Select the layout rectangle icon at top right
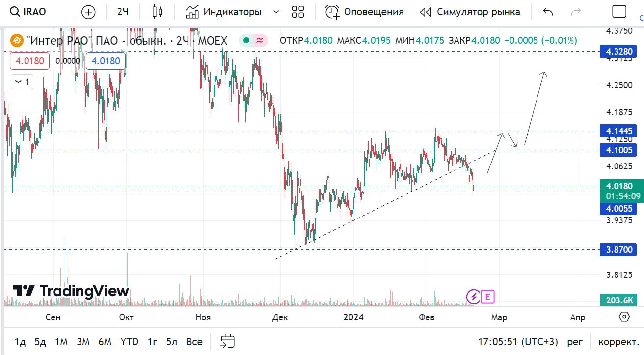 point(619,12)
